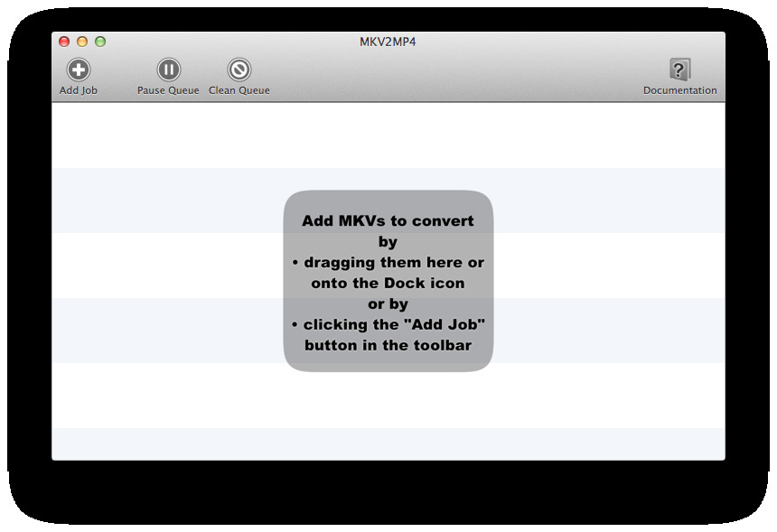Click the MKV2MP4 window title
This screenshot has height=532, width=777.
click(x=388, y=42)
